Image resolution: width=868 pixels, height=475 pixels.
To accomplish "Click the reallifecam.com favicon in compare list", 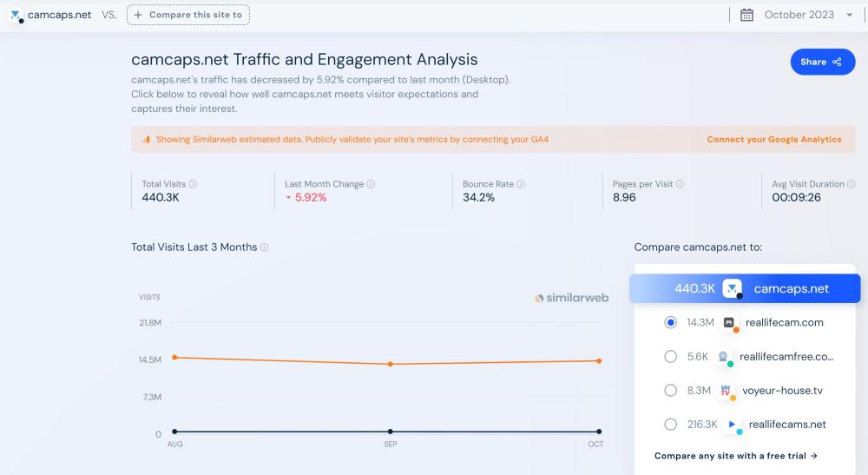I will pos(729,322).
